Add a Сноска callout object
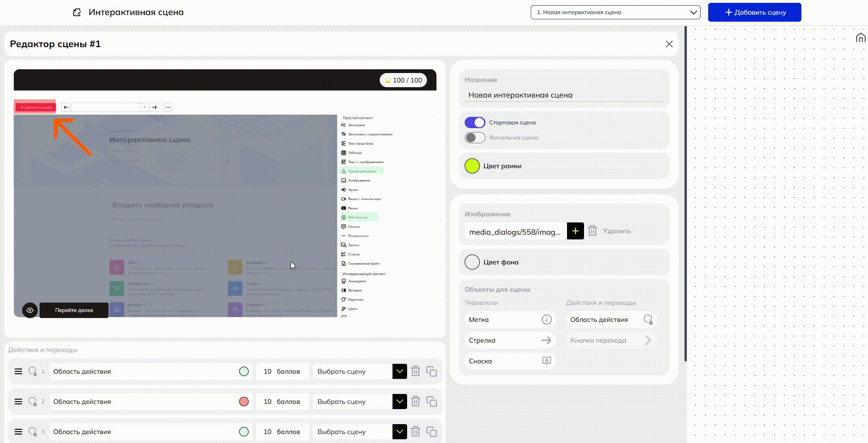 [510, 361]
